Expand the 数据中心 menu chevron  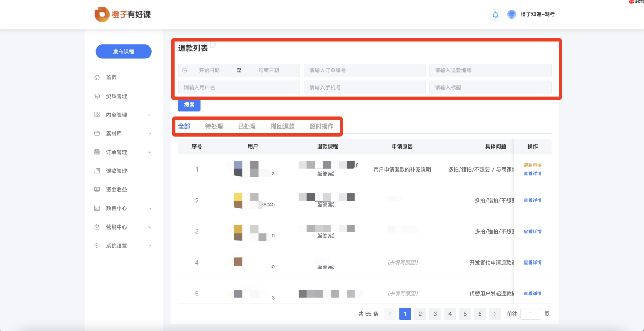(150, 208)
